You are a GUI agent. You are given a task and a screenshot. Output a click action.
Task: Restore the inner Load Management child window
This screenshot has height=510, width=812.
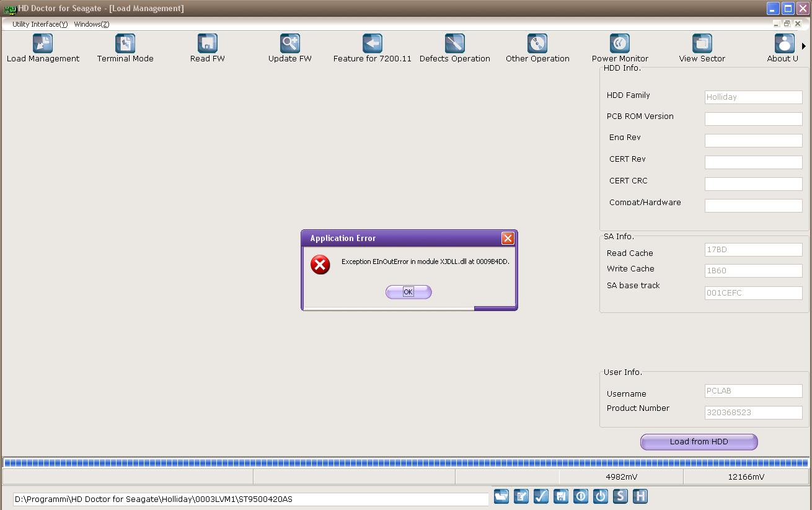coord(787,24)
